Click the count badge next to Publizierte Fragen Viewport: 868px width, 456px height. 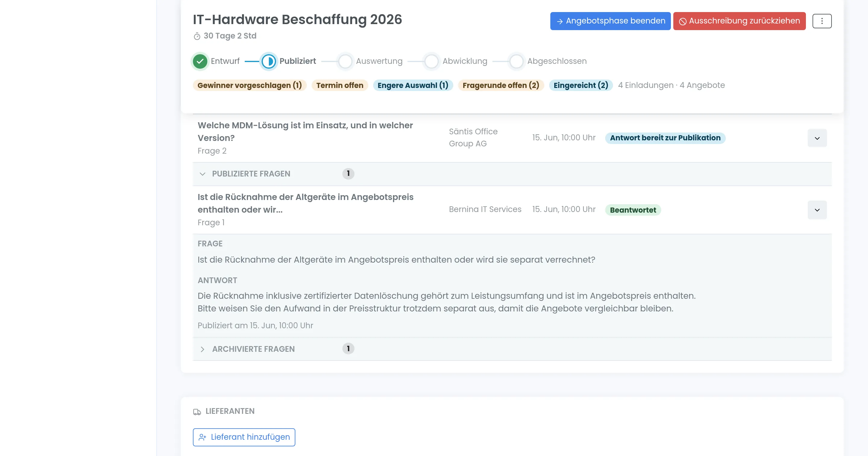(348, 173)
